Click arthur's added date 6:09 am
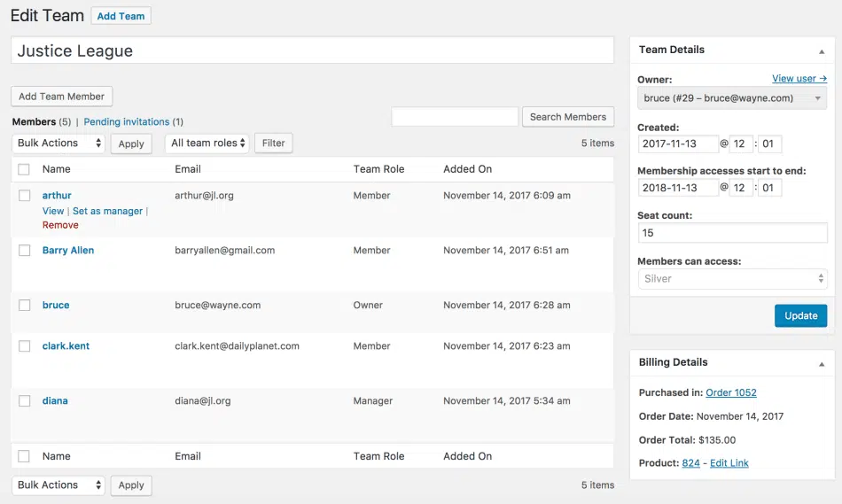The image size is (842, 504). (506, 196)
